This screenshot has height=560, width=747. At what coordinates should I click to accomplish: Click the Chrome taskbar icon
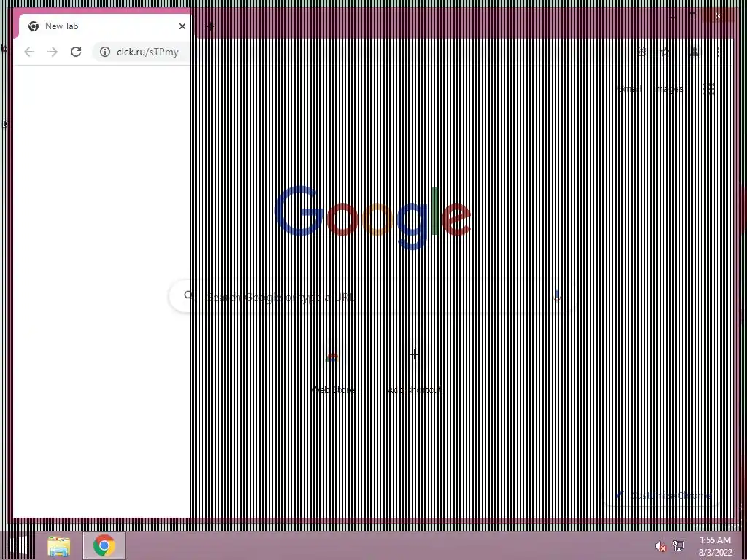[104, 545]
